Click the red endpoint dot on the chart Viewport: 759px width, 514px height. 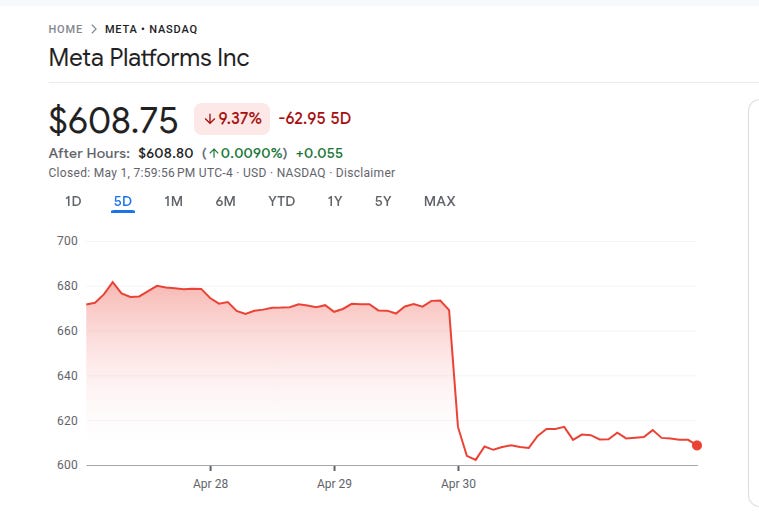click(x=697, y=445)
